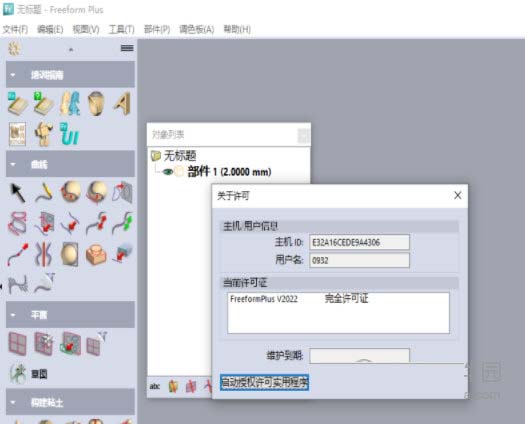Screen dimensions: 525x424
Task: Open the book icon with question mark
Action: (44, 103)
